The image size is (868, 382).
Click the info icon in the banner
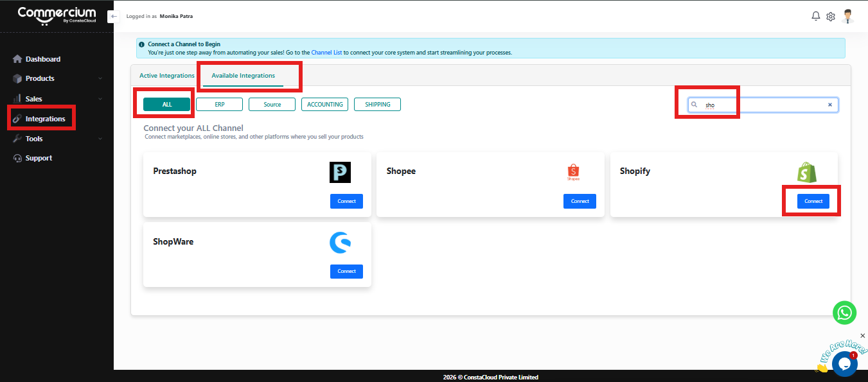coord(142,44)
